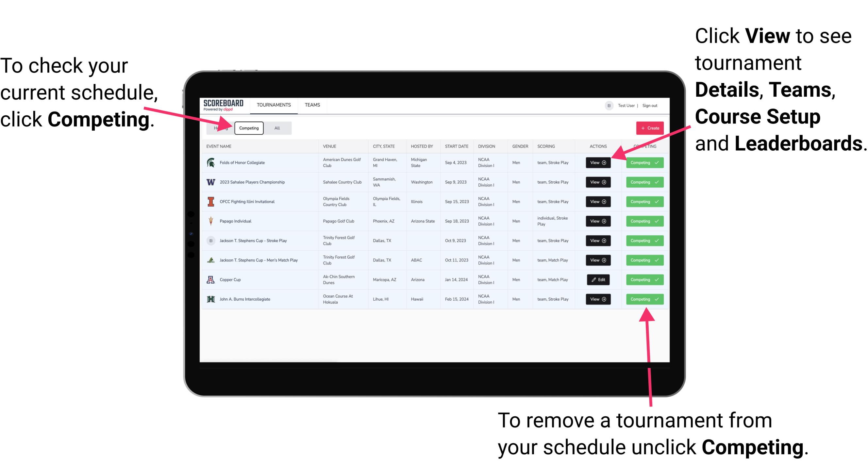868x467 pixels.
Task: Select the Competing filter tab
Action: pyautogui.click(x=248, y=128)
